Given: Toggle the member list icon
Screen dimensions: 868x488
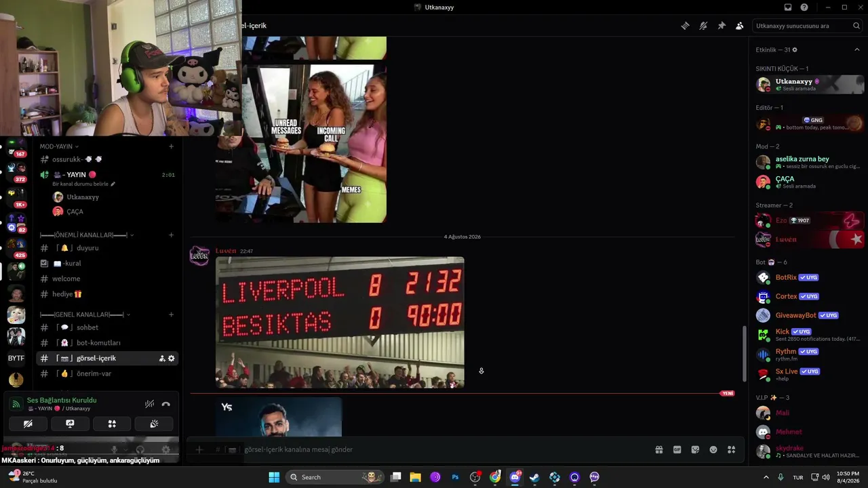Looking at the screenshot, I should [x=739, y=26].
